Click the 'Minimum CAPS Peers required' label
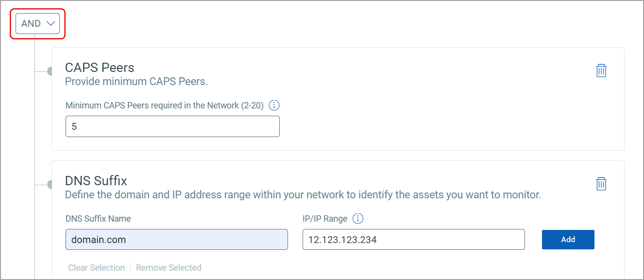 [x=165, y=105]
